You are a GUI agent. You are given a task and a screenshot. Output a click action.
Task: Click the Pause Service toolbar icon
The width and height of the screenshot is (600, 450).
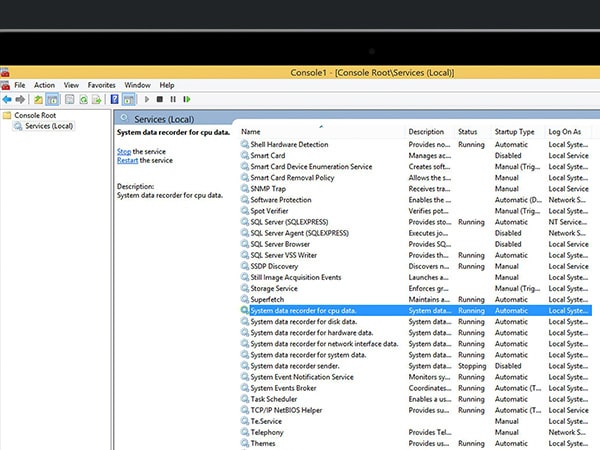pos(173,99)
